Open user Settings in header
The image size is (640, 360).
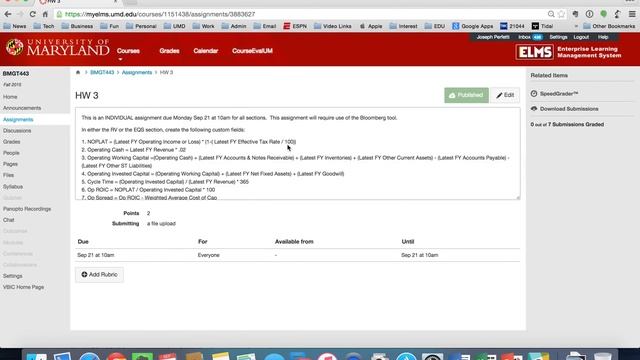558,37
